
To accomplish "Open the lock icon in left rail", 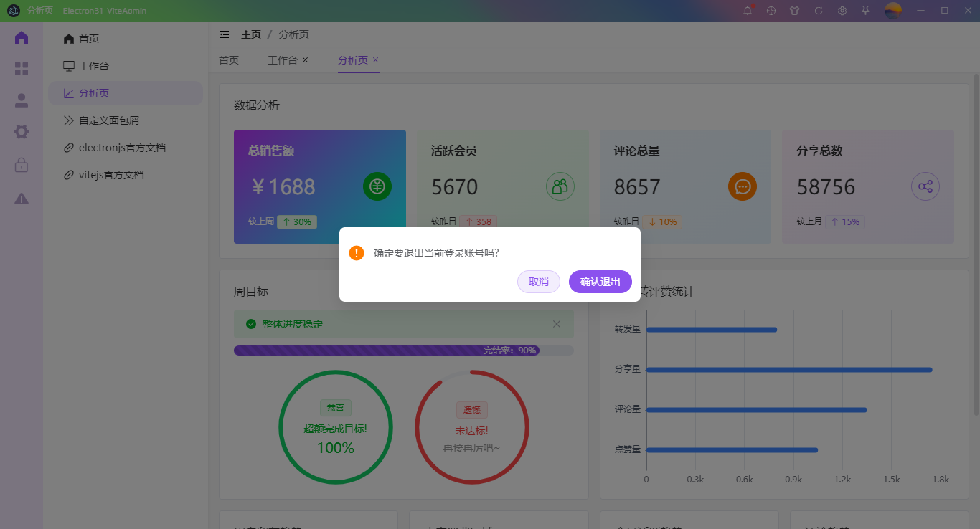I will point(22,165).
